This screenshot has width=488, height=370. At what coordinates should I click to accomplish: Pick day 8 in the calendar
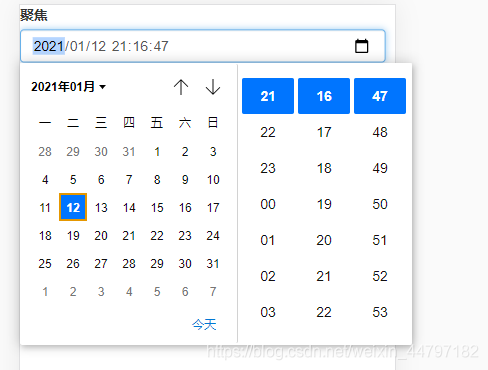pyautogui.click(x=157, y=179)
